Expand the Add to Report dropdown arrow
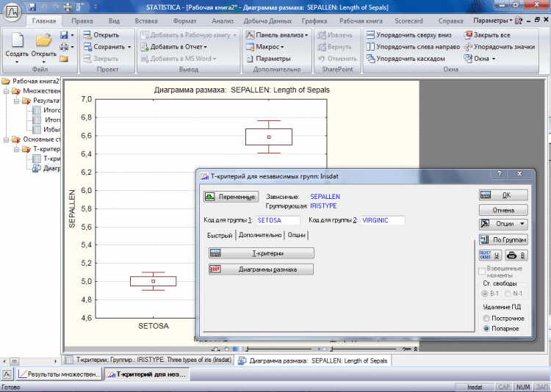The width and height of the screenshot is (551, 392). (205, 47)
